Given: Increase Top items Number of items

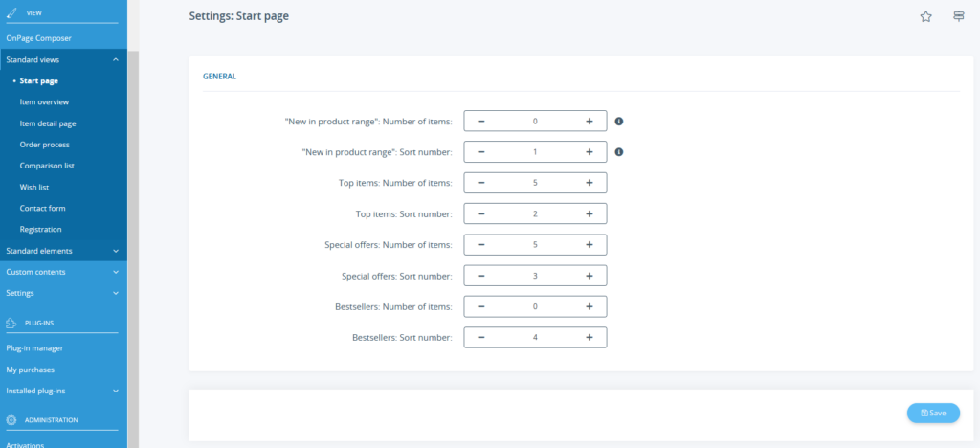Looking at the screenshot, I should (x=590, y=183).
